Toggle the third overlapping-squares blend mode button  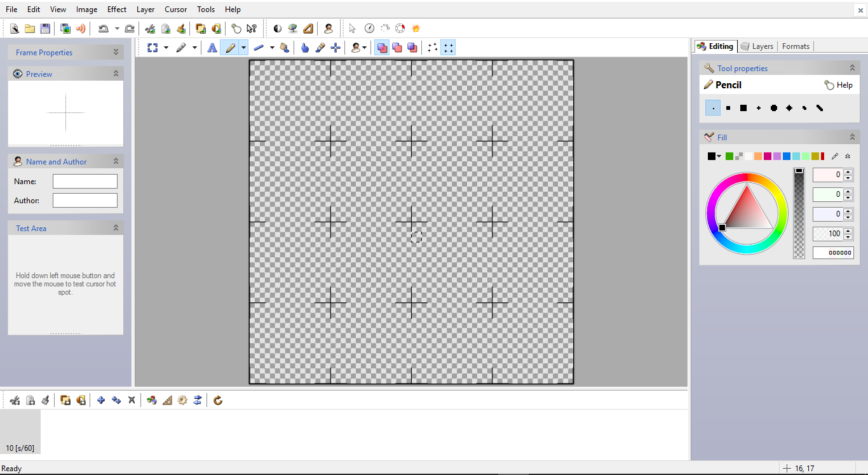[412, 48]
